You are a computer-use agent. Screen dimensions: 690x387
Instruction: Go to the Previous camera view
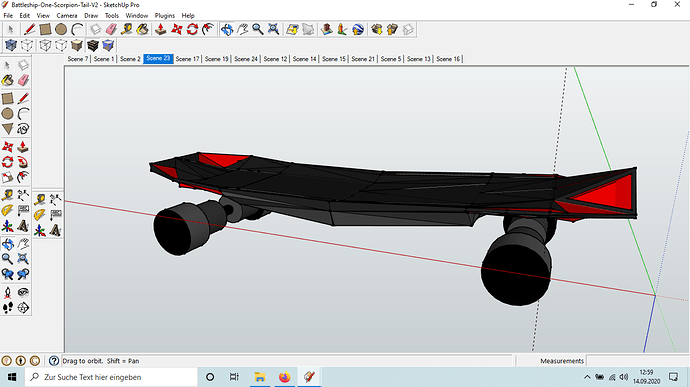tap(7, 274)
